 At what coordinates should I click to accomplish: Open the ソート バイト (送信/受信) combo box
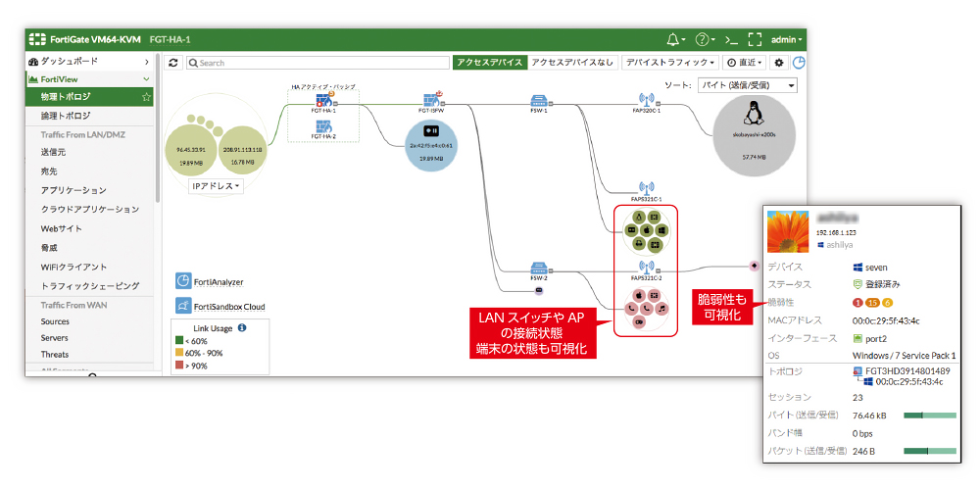pyautogui.click(x=748, y=85)
